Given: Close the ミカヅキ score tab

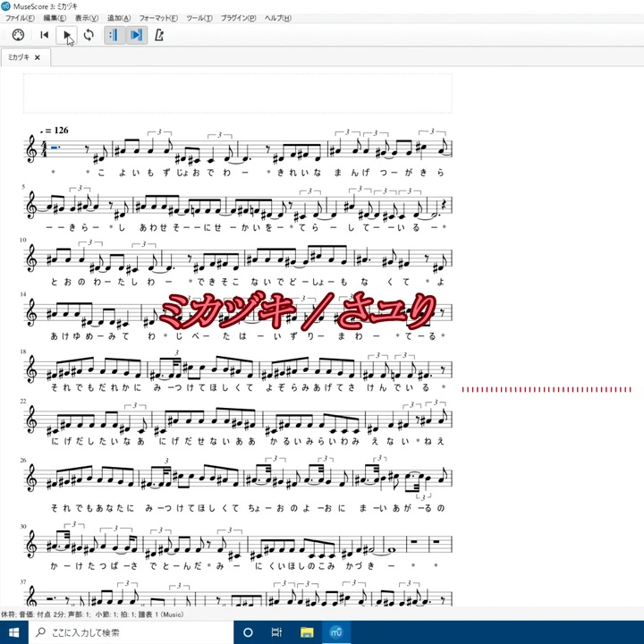Looking at the screenshot, I should pyautogui.click(x=38, y=57).
